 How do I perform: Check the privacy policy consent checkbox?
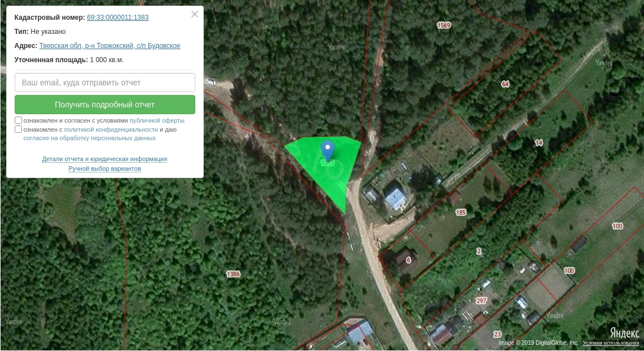tap(18, 129)
